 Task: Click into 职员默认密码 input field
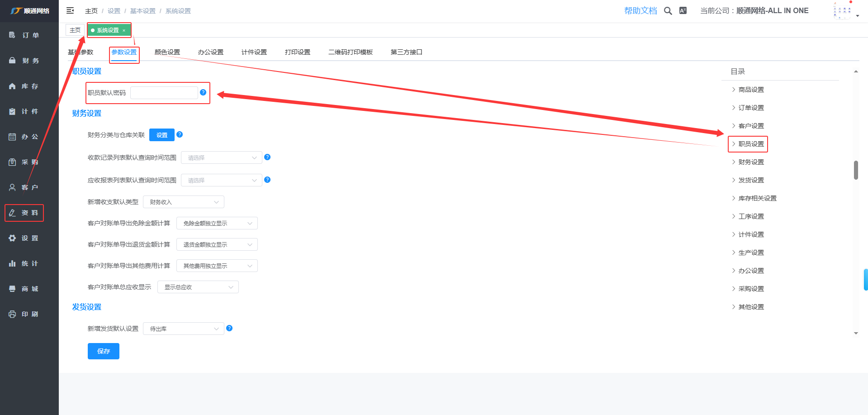click(x=164, y=93)
